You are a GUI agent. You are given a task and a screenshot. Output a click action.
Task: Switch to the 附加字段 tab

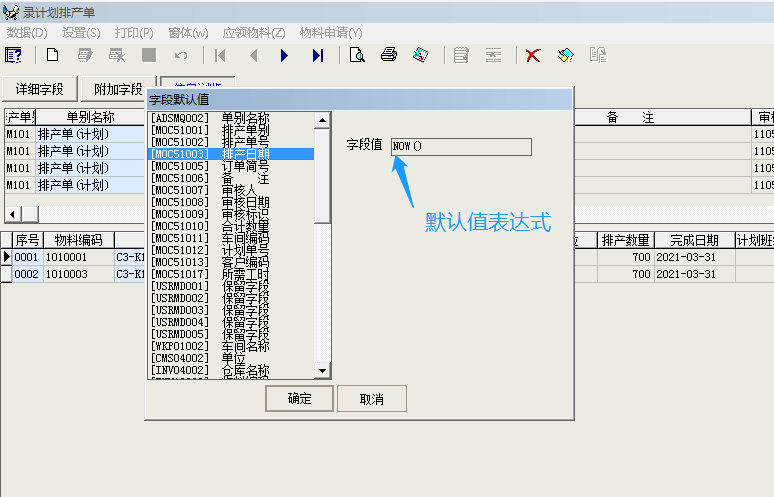coord(118,89)
